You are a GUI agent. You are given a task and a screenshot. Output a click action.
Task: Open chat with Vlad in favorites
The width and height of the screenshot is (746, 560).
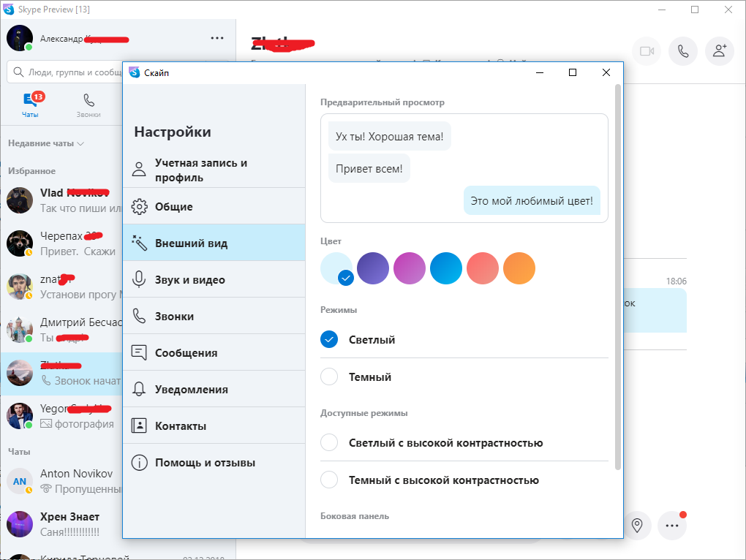pyautogui.click(x=62, y=200)
